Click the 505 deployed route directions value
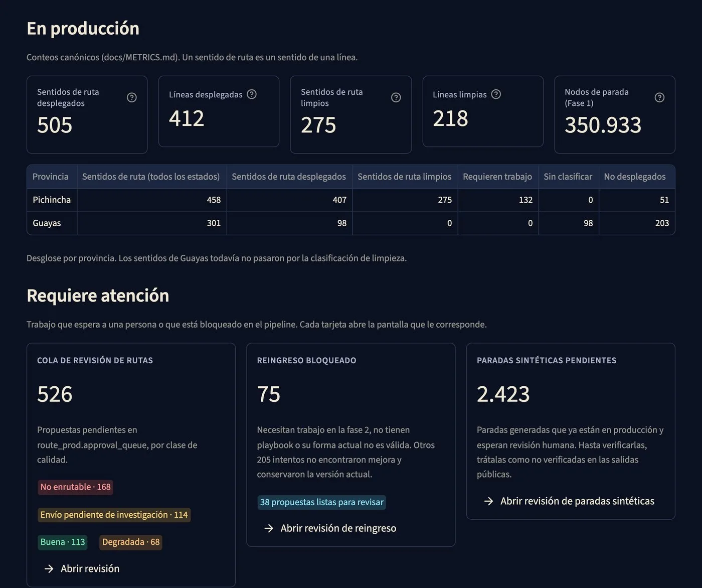This screenshot has height=588, width=702. 55,125
